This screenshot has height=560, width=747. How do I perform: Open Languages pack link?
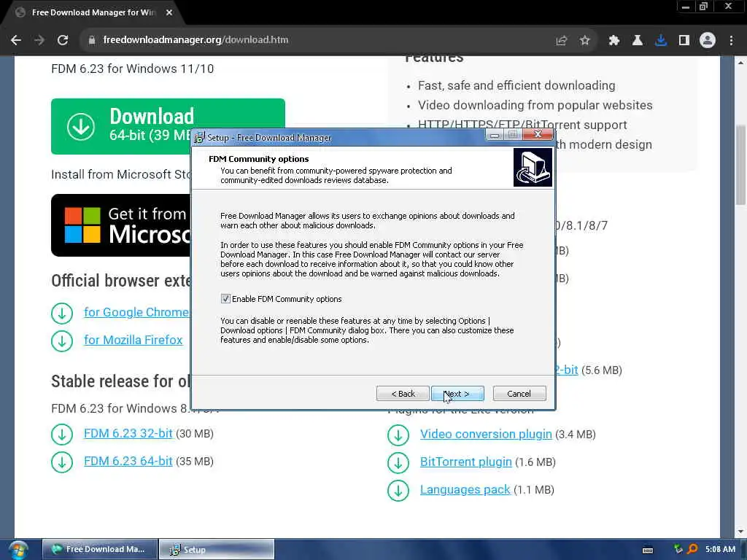[x=465, y=489]
